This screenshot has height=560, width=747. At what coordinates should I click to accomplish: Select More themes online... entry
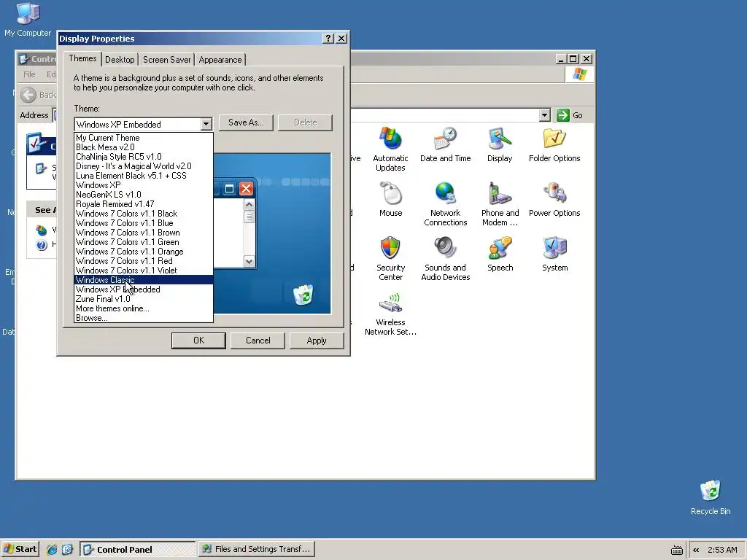(144, 308)
